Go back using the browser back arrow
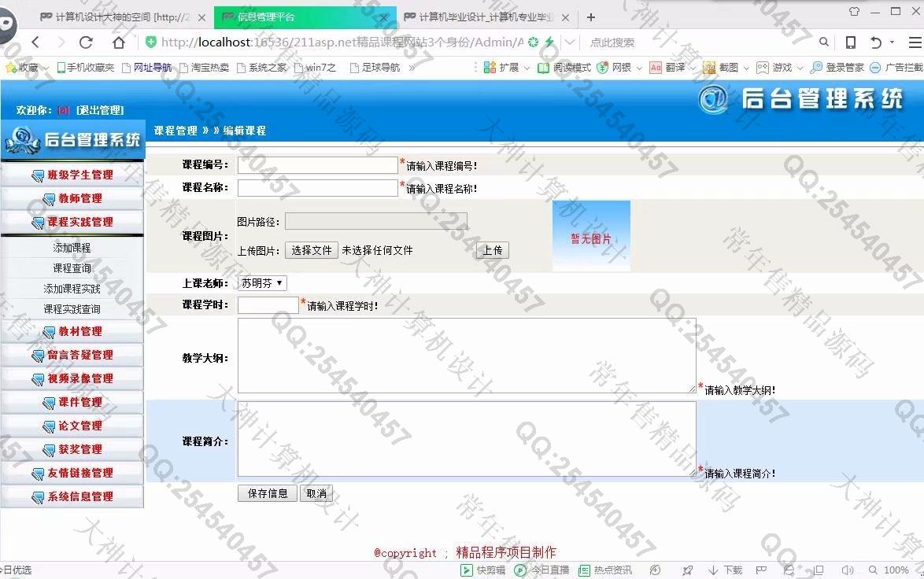The image size is (924, 579). coord(35,42)
